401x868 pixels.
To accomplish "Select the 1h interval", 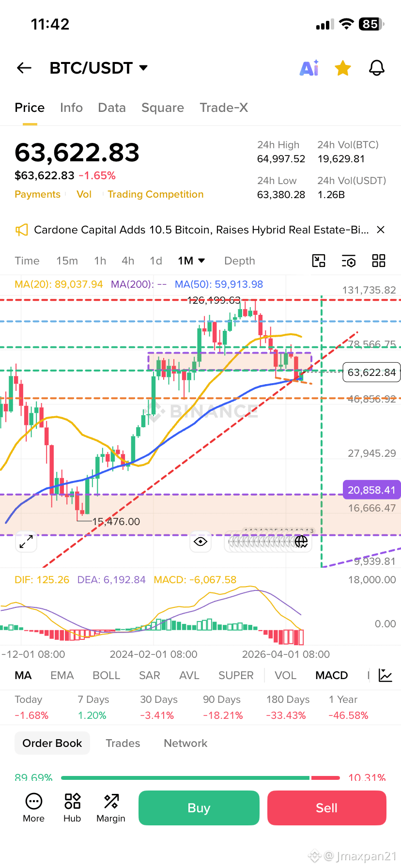I will [x=100, y=261].
